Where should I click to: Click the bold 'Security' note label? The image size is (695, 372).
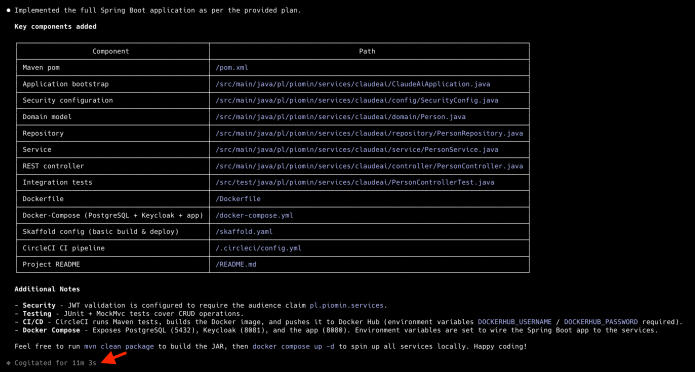39,305
